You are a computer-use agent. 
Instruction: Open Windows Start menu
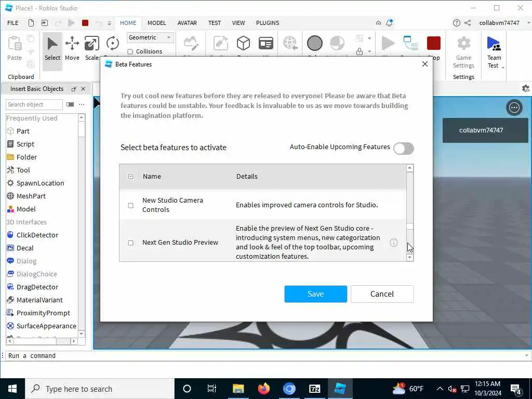[x=12, y=389]
